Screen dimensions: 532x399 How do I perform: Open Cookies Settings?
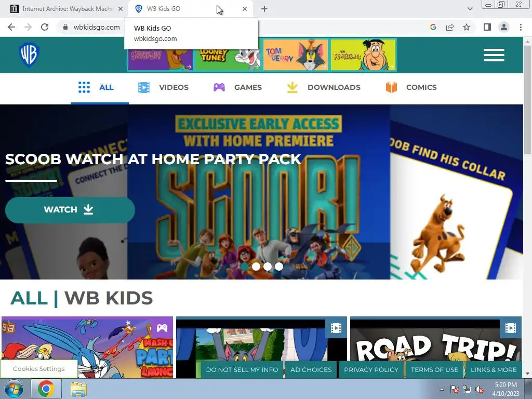[x=38, y=369]
